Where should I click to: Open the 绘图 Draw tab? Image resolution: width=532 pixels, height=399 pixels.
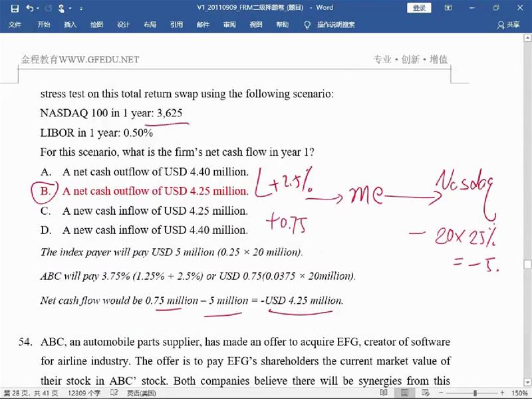[96, 25]
